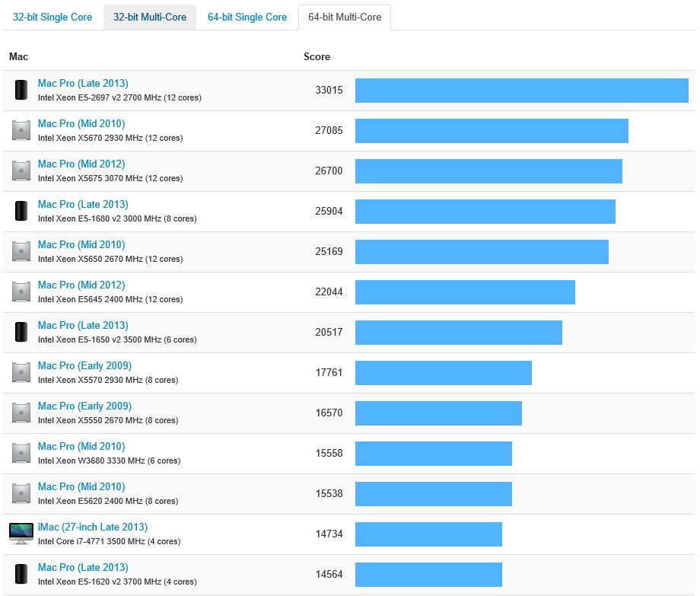Open Mac Pro (Late 2013) link scoring 25904
The width and height of the screenshot is (700, 596).
83,205
